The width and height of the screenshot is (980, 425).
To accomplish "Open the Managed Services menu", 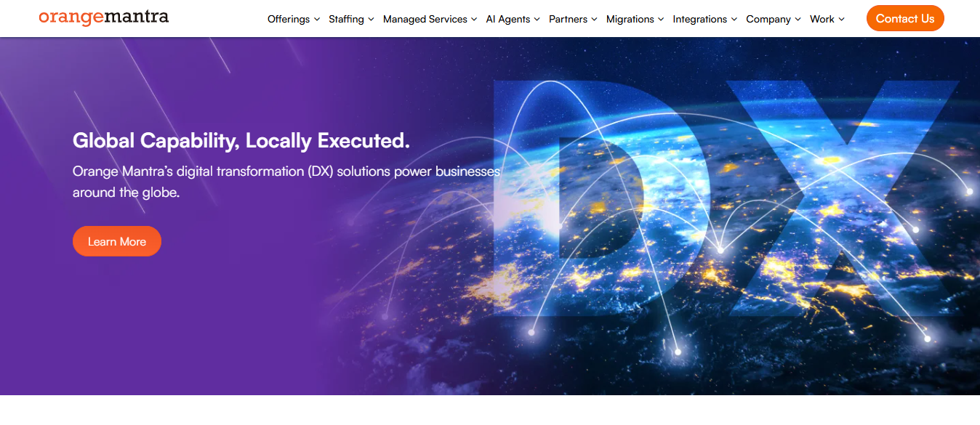I will click(425, 20).
